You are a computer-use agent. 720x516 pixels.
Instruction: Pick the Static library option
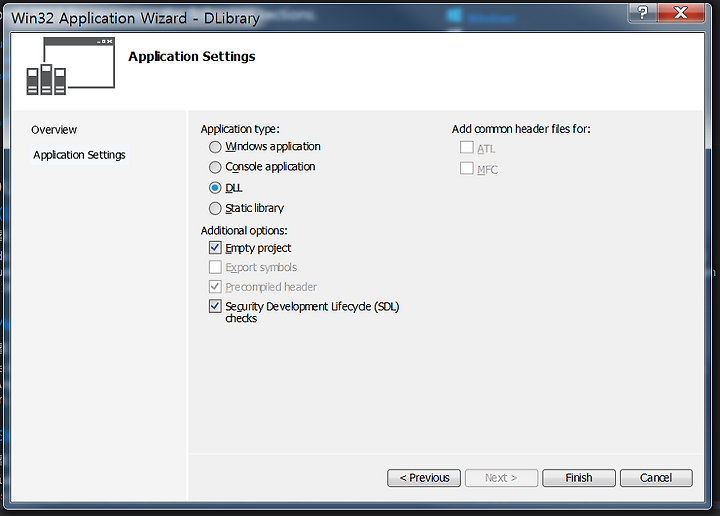(x=215, y=208)
